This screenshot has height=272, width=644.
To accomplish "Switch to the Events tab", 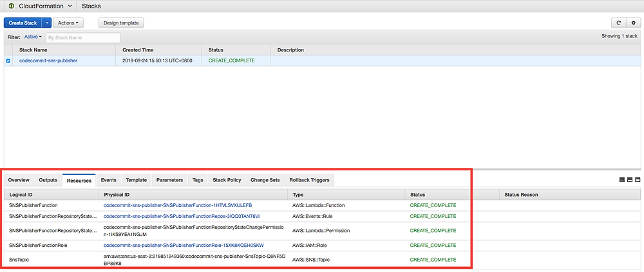I will pos(108,179).
